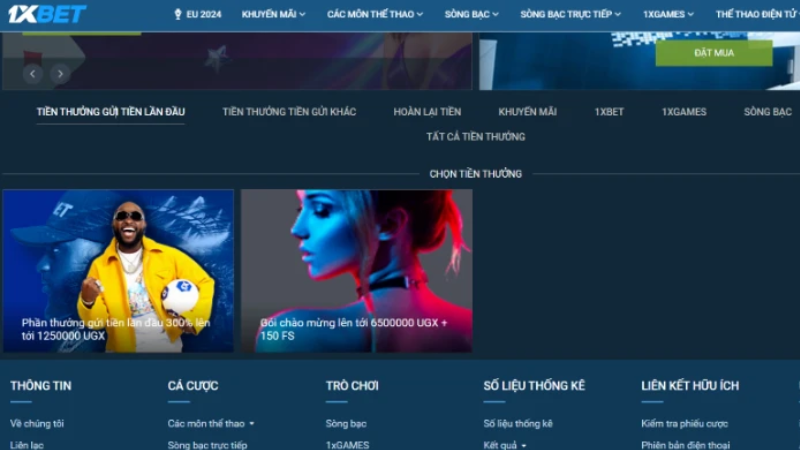Click the Cá cược footer heading

tap(193, 386)
